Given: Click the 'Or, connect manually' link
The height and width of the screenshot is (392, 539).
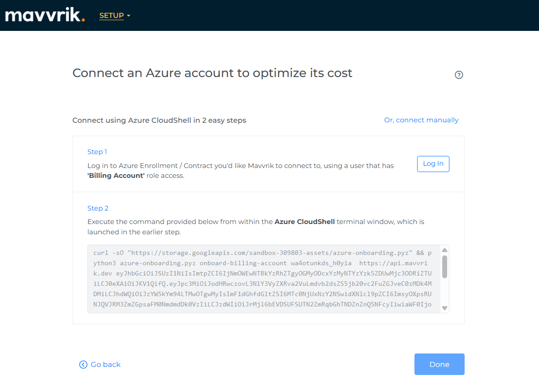Looking at the screenshot, I should pos(421,120).
